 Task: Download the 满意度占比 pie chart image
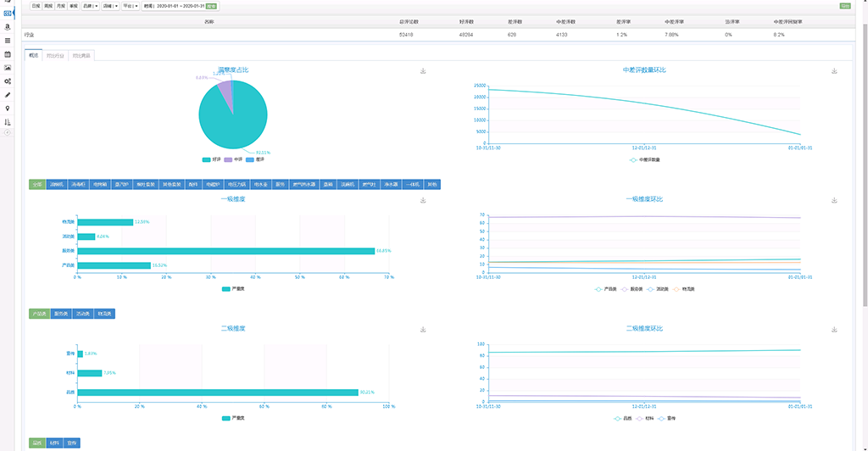point(423,71)
